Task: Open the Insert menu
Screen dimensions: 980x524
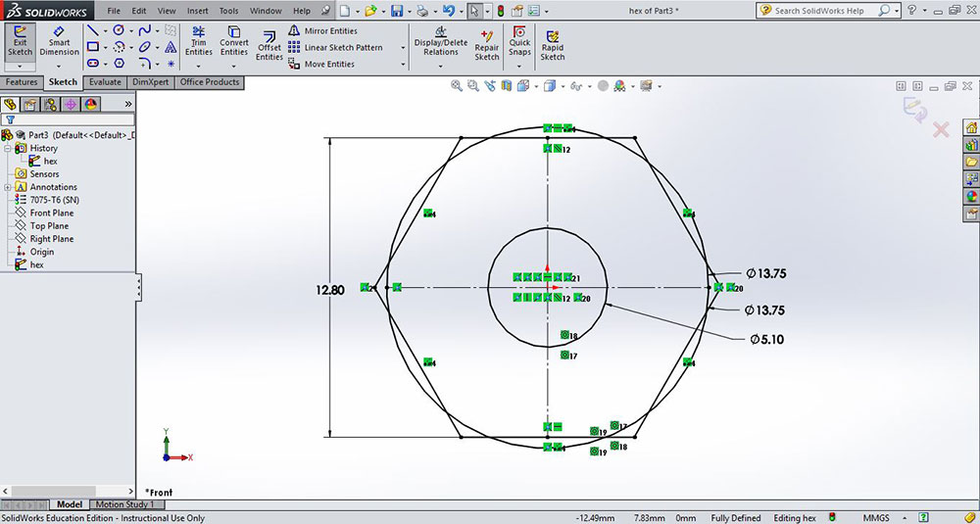Action: click(x=197, y=11)
